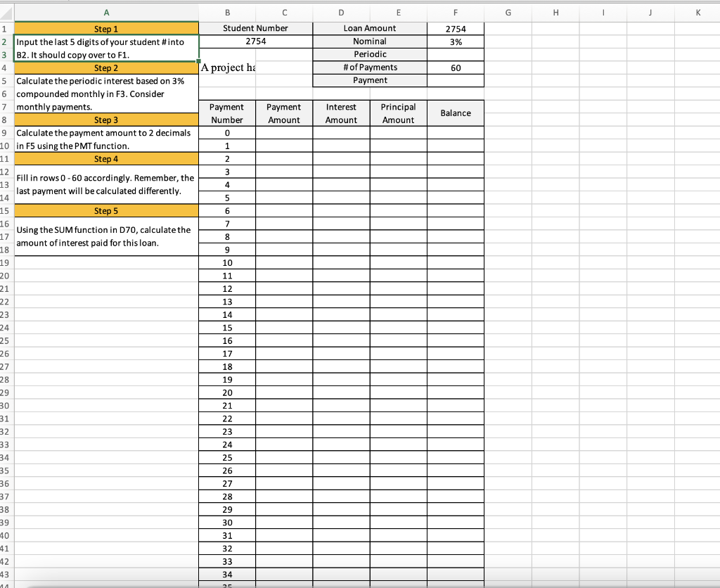
Task: Select payment number 1 cell
Action: click(227, 146)
